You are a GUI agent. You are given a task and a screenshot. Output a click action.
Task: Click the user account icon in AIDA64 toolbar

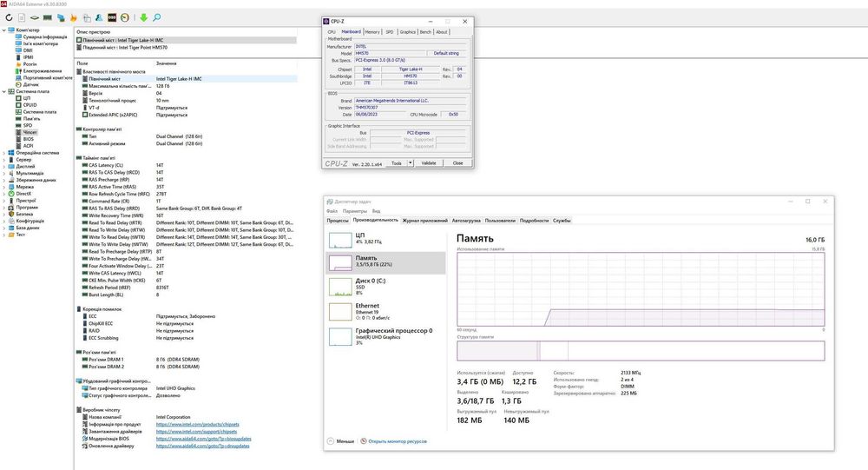click(99, 17)
